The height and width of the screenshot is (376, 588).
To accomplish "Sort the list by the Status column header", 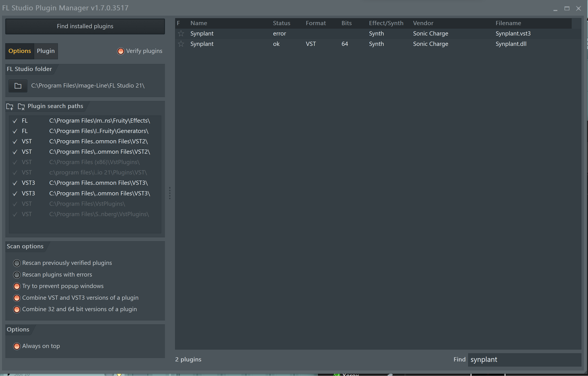I will coord(281,23).
